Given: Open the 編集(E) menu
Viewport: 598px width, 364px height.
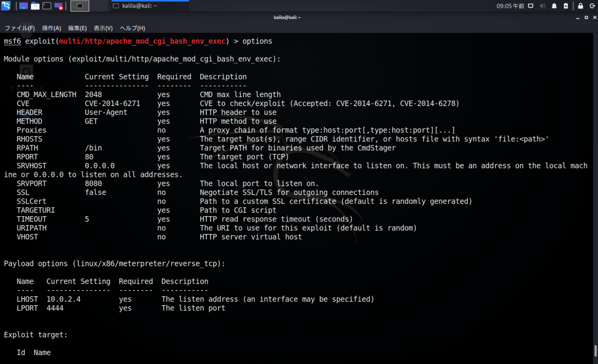Looking at the screenshot, I should (x=77, y=28).
